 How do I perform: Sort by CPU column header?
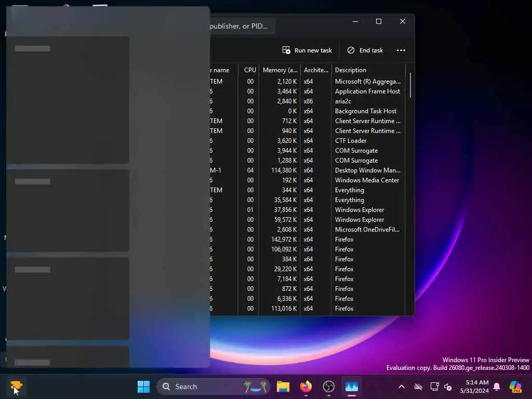pyautogui.click(x=250, y=70)
